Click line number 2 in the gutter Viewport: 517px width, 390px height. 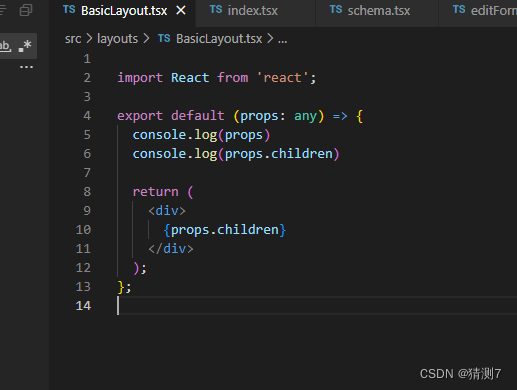pyautogui.click(x=87, y=78)
